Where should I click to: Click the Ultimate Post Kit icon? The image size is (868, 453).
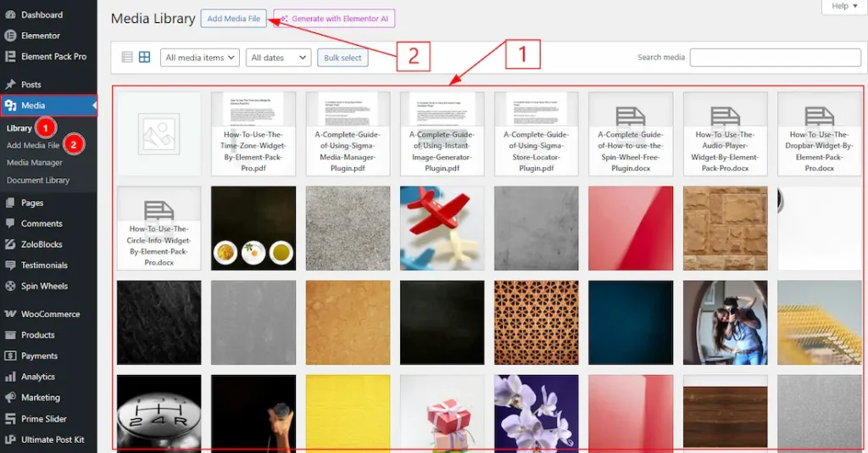[x=10, y=439]
